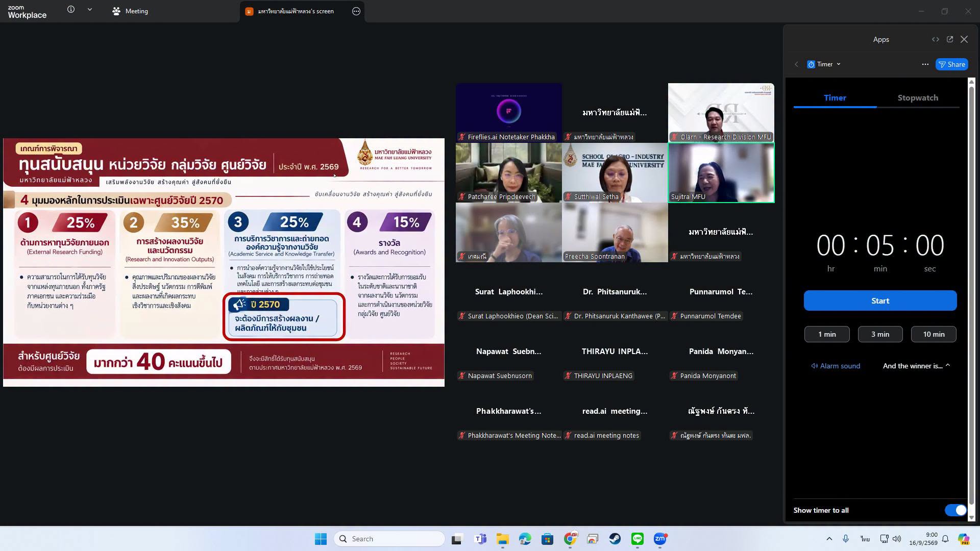Image resolution: width=980 pixels, height=551 pixels.
Task: Select Fireflies.ai Notetaker video tile
Action: [x=508, y=112]
